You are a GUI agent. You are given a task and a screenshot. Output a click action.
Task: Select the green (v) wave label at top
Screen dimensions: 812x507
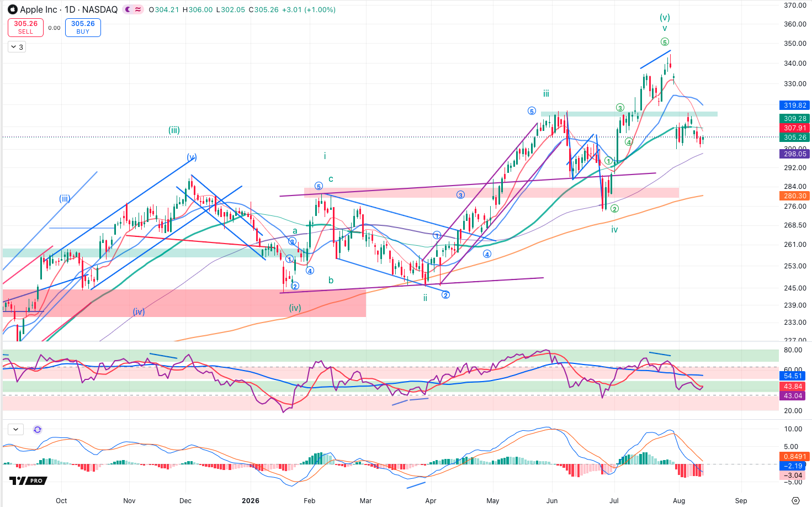click(665, 18)
